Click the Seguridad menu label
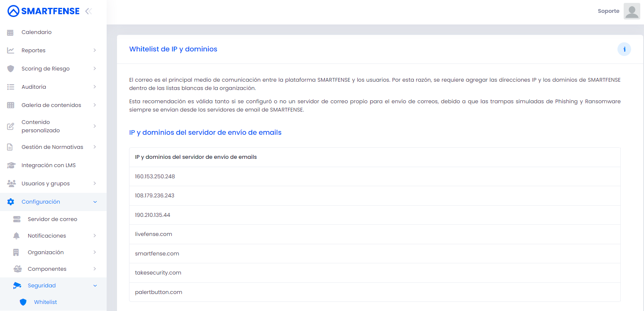Image resolution: width=644 pixels, height=311 pixels. click(x=41, y=286)
